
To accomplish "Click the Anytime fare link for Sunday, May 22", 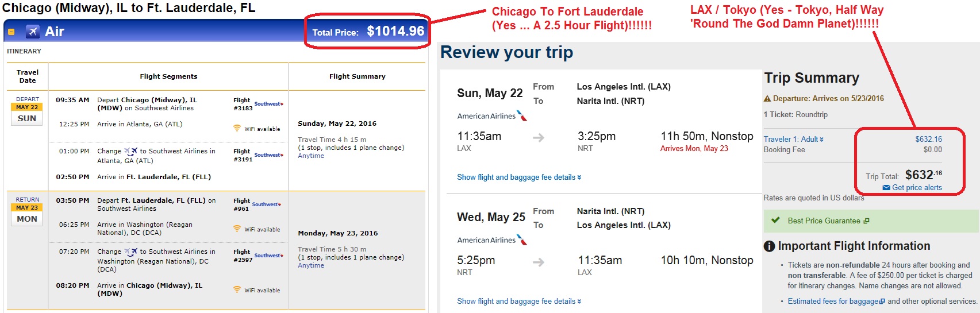I will (x=311, y=156).
